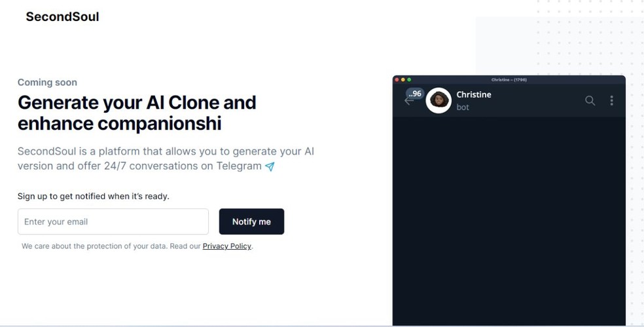Focus the Enter your email field

coord(113,221)
